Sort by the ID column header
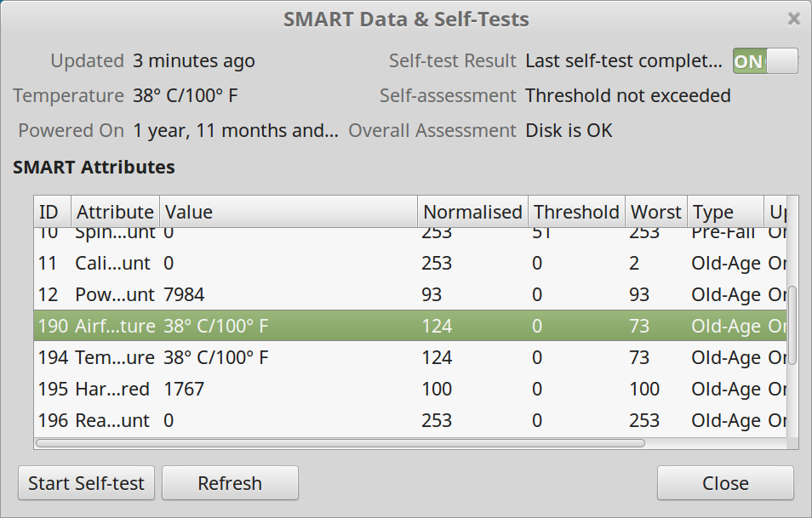812x518 pixels. [x=50, y=212]
